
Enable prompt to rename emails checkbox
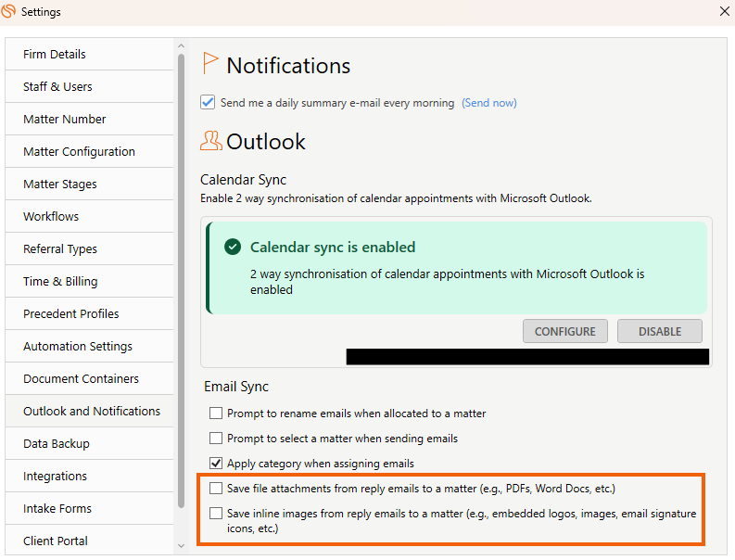click(216, 413)
